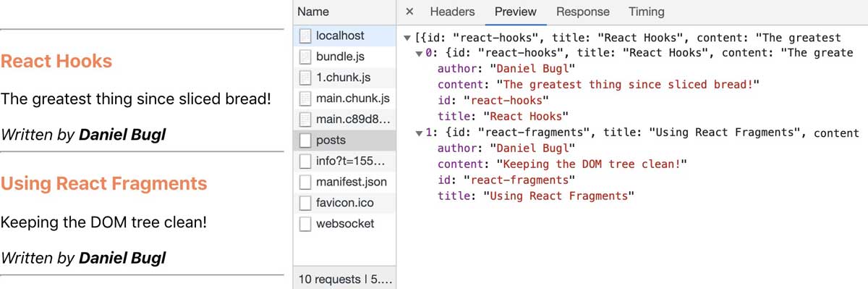The height and width of the screenshot is (289, 868).
Task: Click the icon beside websocket request
Action: 305,224
